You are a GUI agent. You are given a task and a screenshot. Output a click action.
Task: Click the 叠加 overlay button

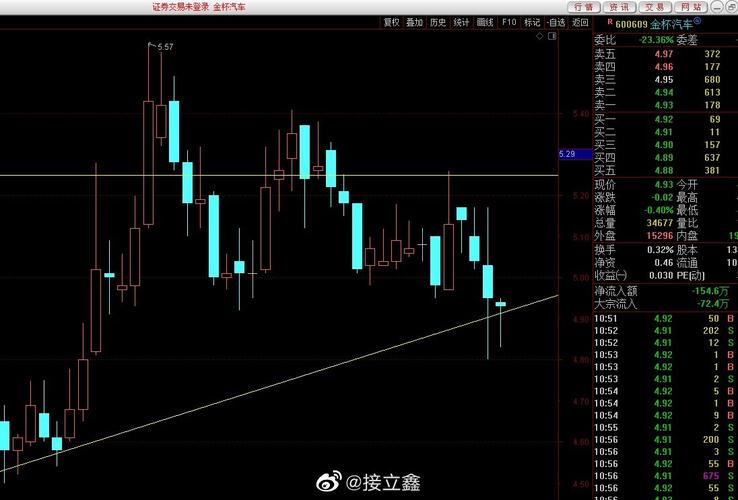tap(415, 22)
